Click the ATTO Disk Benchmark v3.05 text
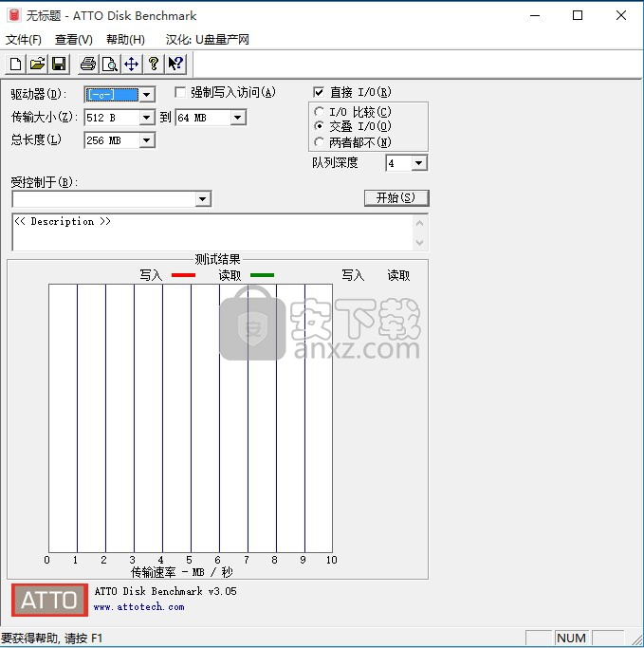Viewport: 644px width, 648px height. click(166, 591)
